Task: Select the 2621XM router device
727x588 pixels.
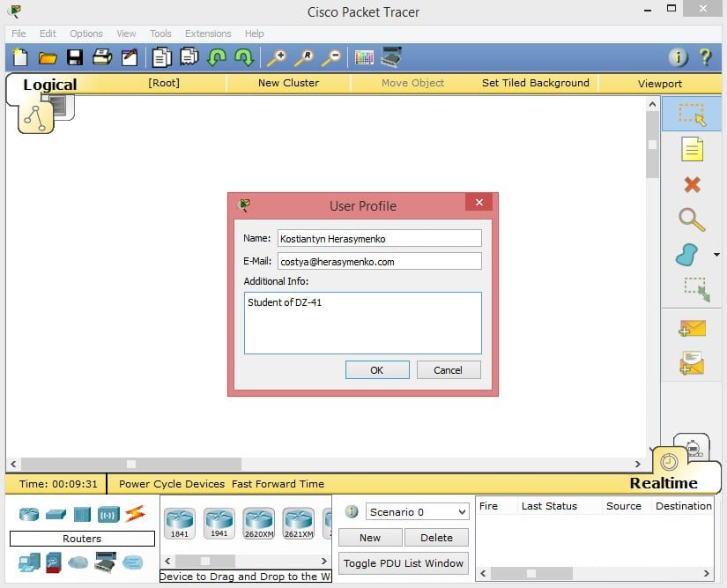Action: [x=299, y=523]
